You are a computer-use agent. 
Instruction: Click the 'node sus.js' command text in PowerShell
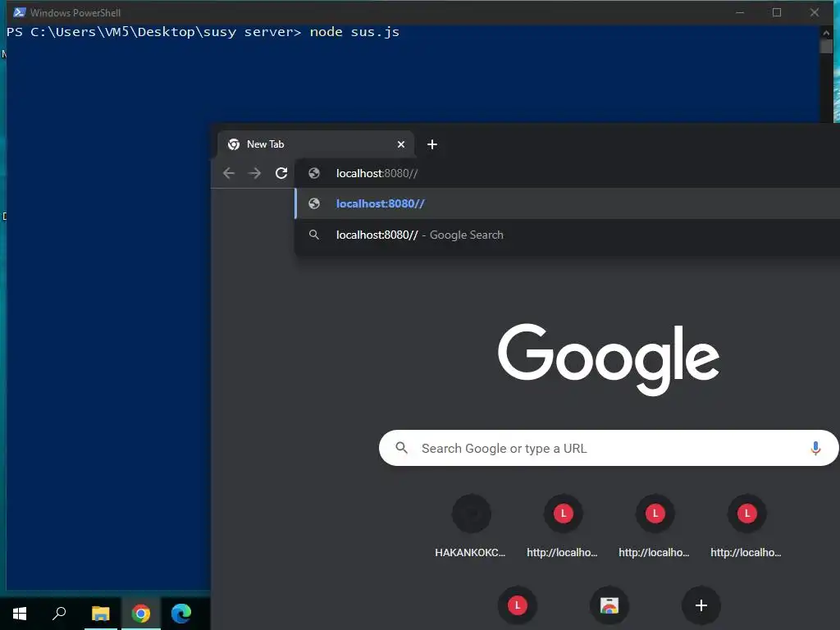point(354,32)
